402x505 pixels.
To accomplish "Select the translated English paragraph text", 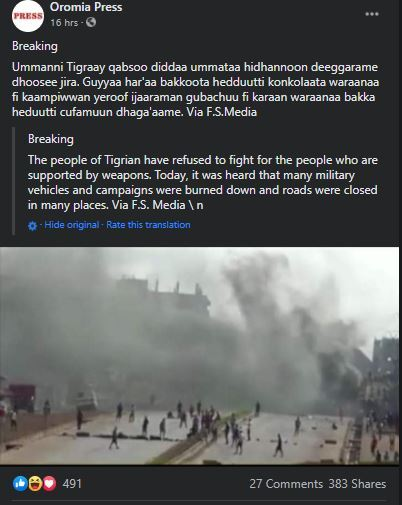I will point(203,182).
